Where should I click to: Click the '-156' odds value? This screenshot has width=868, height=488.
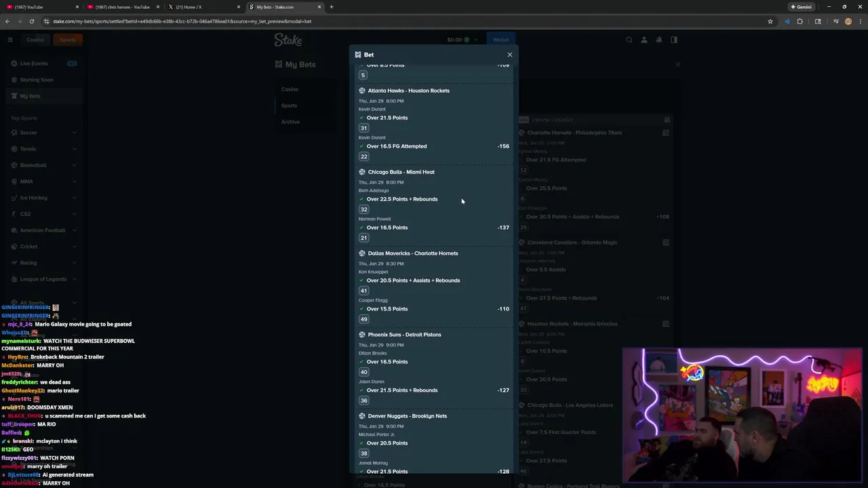point(503,146)
